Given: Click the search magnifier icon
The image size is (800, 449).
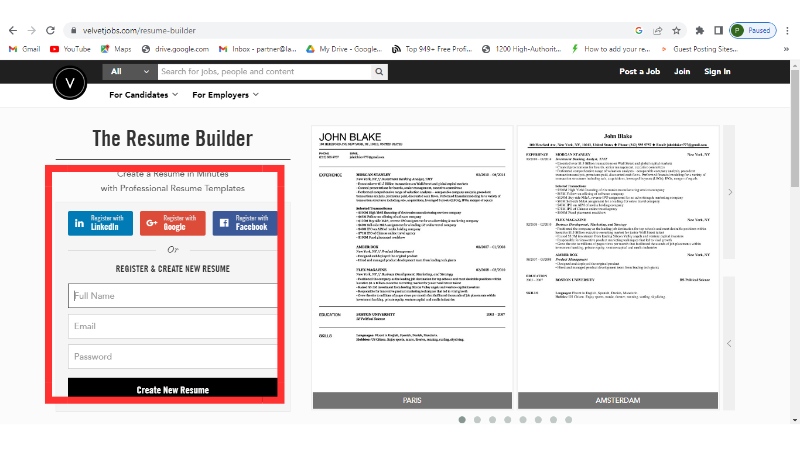Looking at the screenshot, I should coord(380,72).
